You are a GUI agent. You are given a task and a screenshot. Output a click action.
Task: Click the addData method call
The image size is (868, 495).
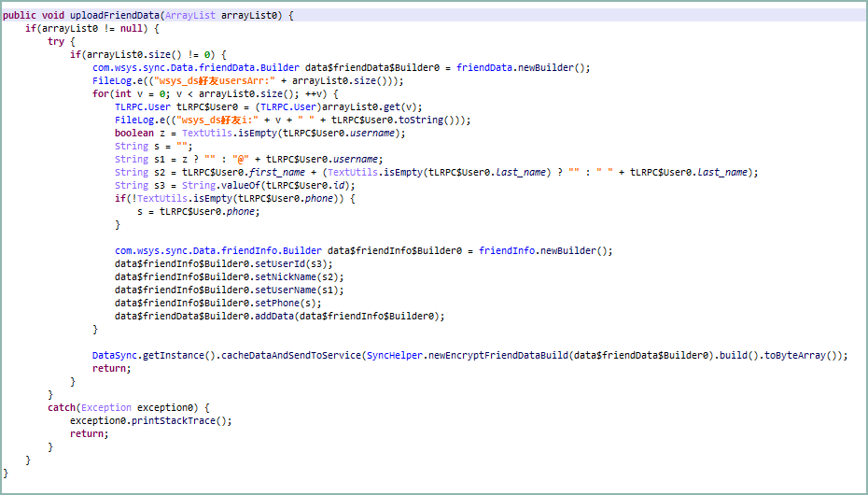click(274, 317)
